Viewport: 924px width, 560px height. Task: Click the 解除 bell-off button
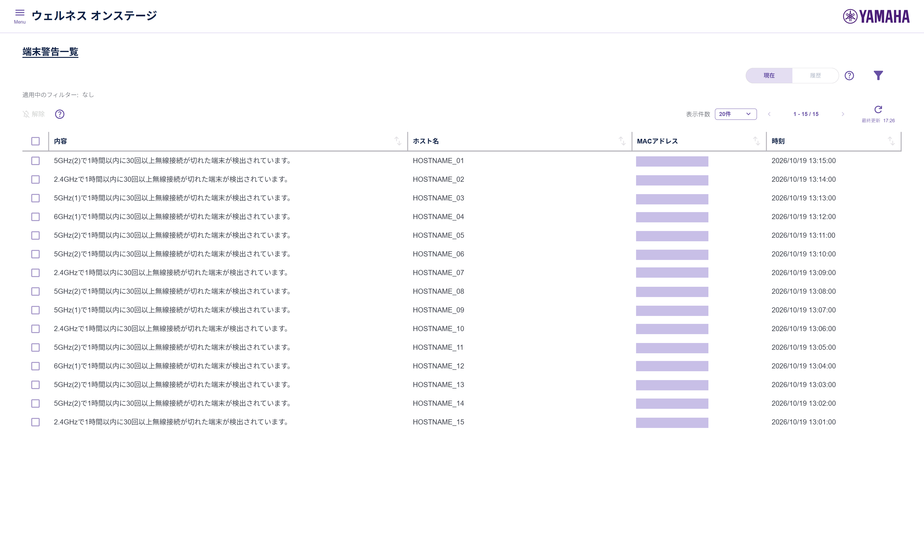tap(34, 114)
